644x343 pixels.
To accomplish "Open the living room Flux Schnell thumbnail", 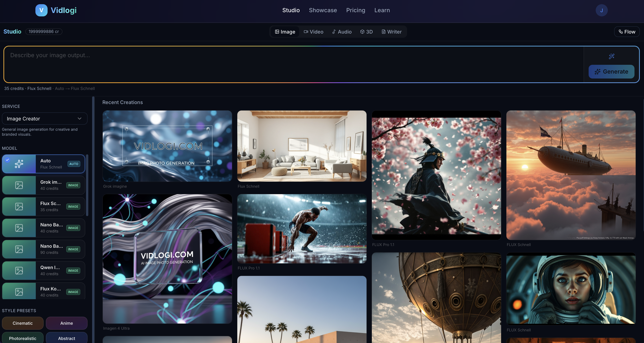I will 302,146.
